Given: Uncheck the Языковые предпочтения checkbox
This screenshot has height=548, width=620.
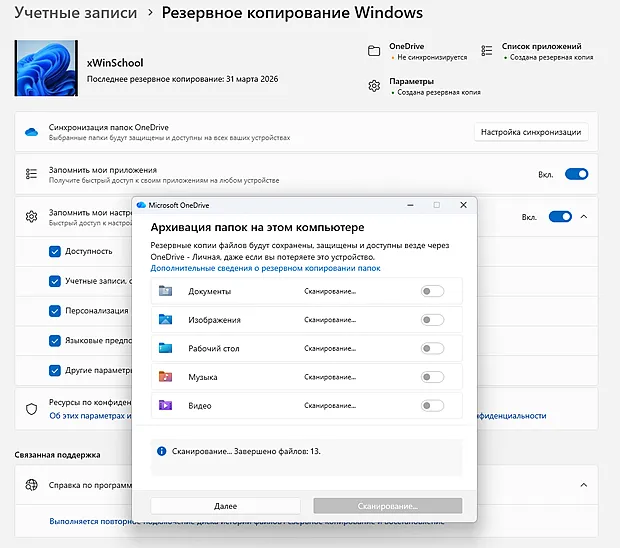Looking at the screenshot, I should tap(55, 340).
